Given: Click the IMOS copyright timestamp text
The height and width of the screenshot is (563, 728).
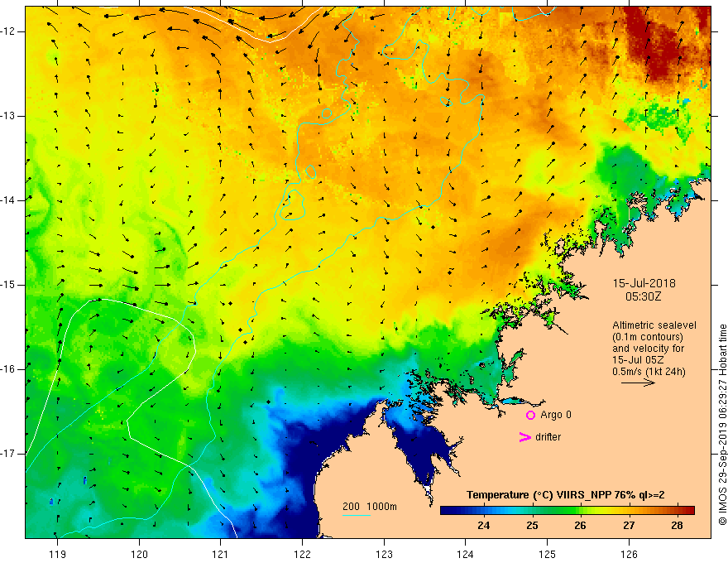Looking at the screenshot, I should pyautogui.click(x=722, y=425).
